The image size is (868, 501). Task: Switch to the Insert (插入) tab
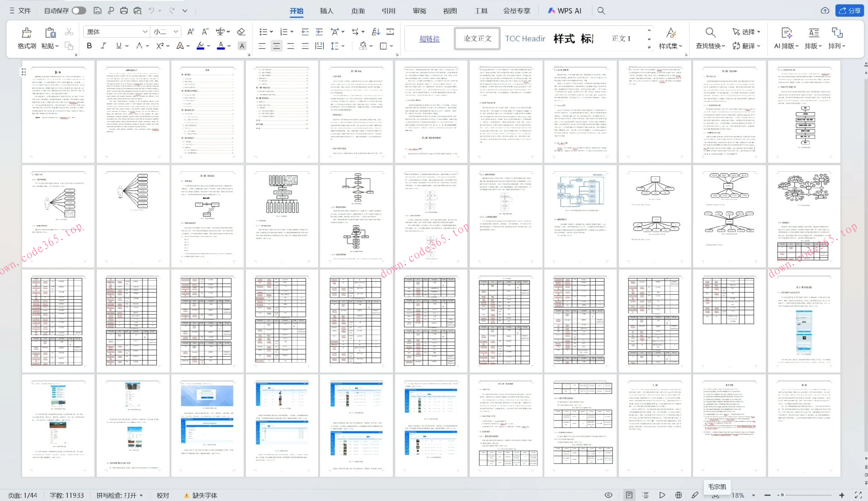click(326, 10)
